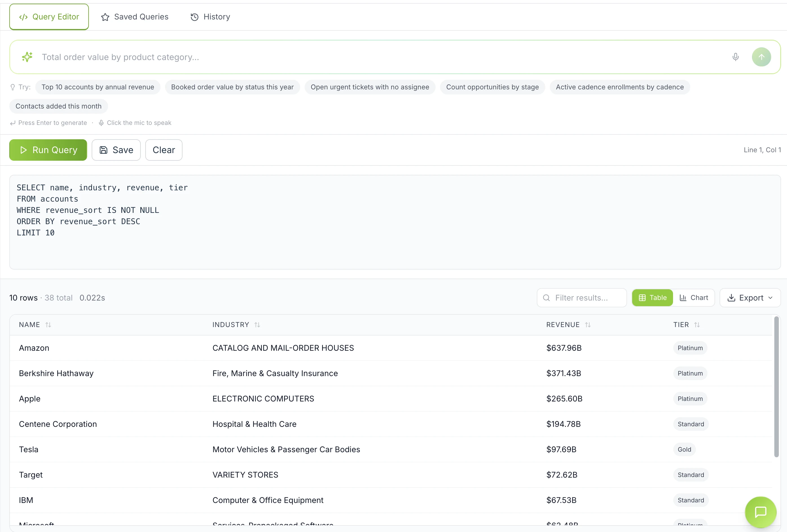Open the Saved Queries tab
This screenshot has height=532, width=787.
pos(135,17)
